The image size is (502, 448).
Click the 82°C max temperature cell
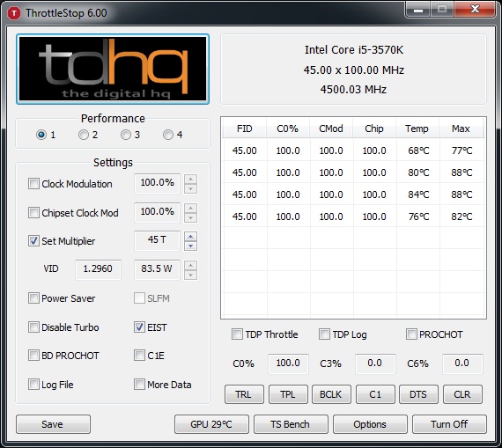point(461,217)
